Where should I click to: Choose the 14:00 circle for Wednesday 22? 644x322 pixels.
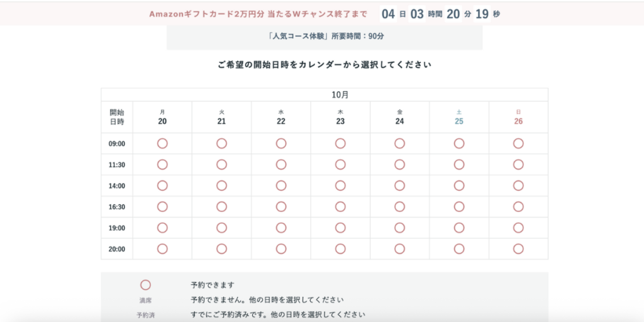point(281,186)
